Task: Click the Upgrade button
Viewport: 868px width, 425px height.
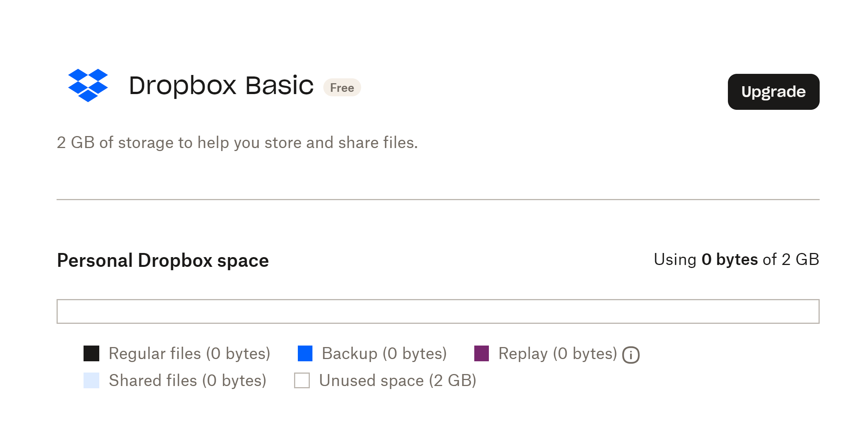Action: click(x=773, y=92)
